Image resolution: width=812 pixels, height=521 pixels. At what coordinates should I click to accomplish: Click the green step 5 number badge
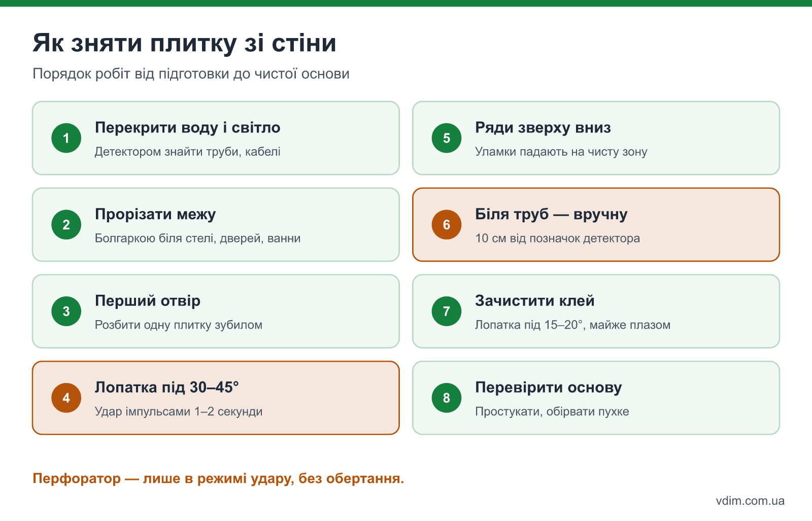point(447,138)
